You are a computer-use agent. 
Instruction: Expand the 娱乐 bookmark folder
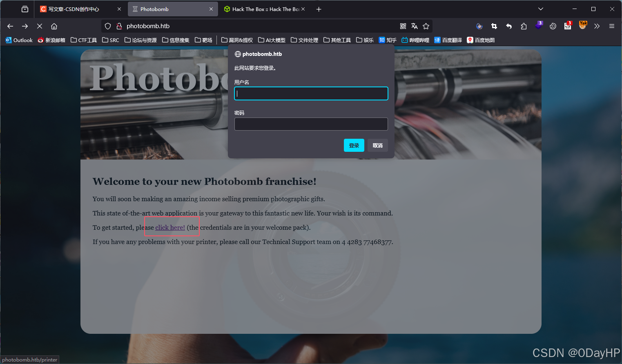tap(365, 40)
